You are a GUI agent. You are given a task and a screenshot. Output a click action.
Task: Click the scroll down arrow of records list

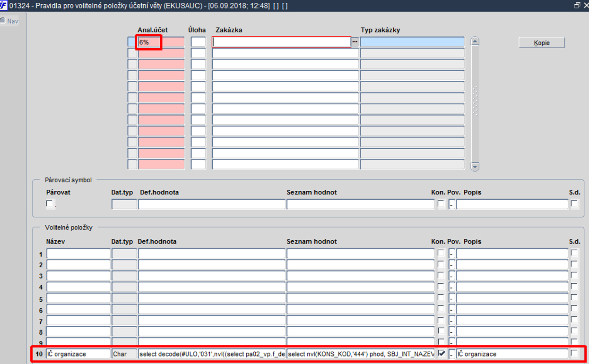point(475,166)
